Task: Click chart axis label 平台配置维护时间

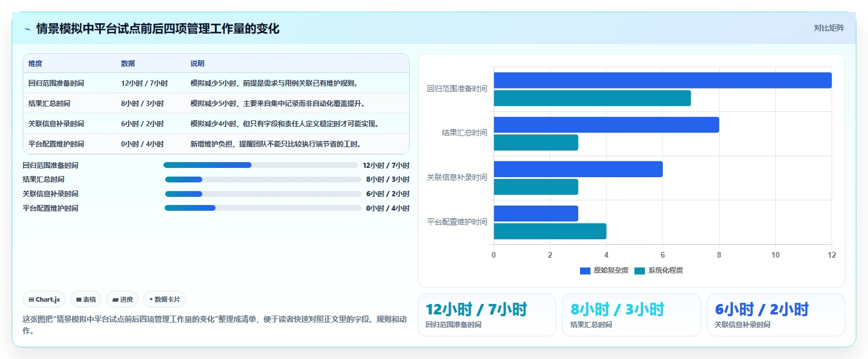Action: tap(457, 222)
